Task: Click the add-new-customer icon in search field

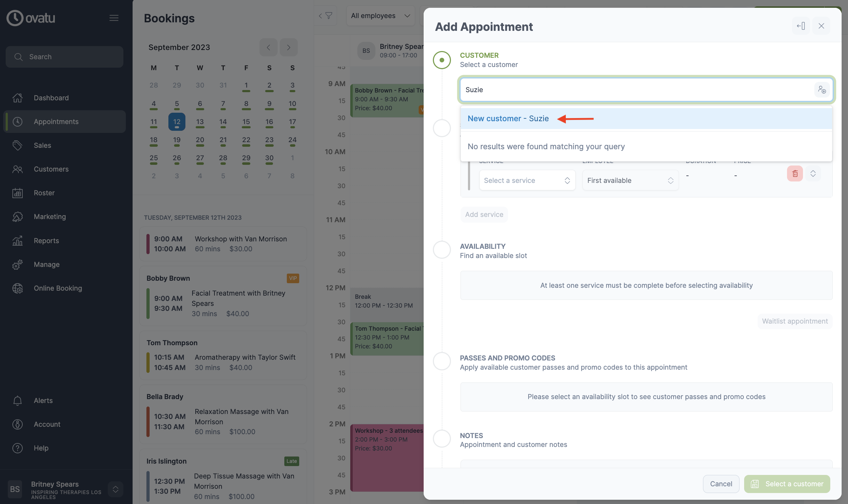Action: [x=822, y=90]
